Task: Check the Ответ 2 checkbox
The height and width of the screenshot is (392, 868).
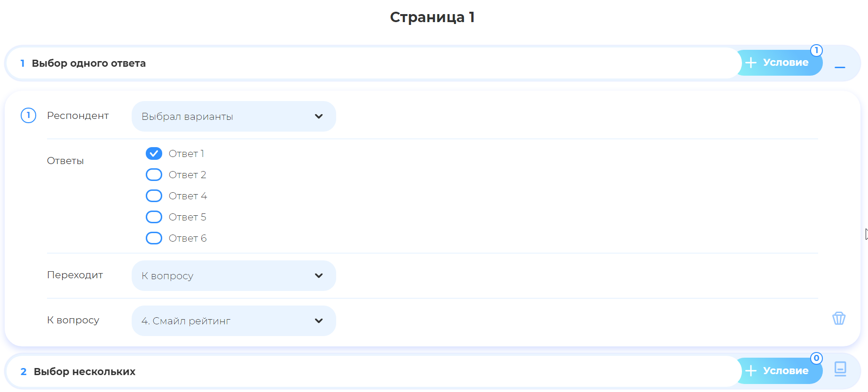Action: coord(154,175)
